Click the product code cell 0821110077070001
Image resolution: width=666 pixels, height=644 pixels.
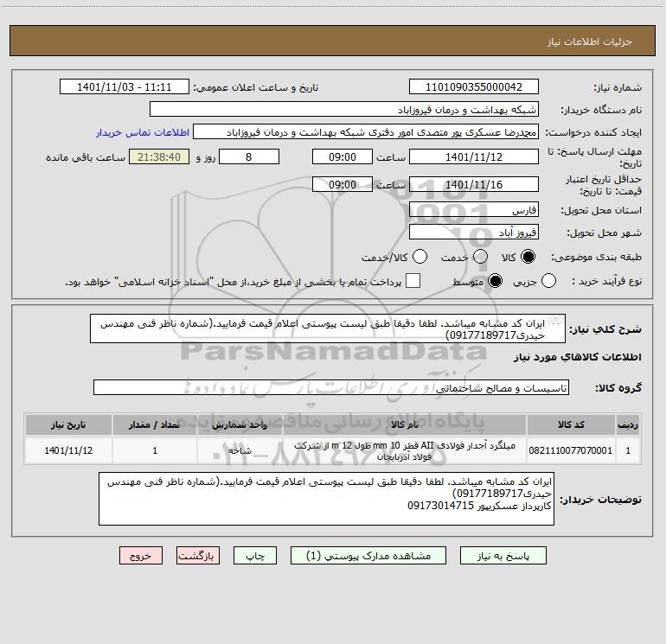(571, 450)
